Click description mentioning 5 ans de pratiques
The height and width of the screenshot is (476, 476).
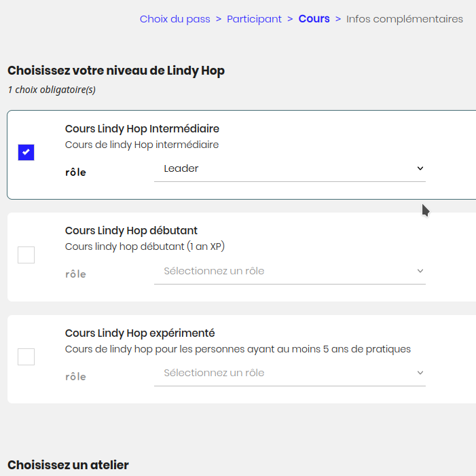238,349
